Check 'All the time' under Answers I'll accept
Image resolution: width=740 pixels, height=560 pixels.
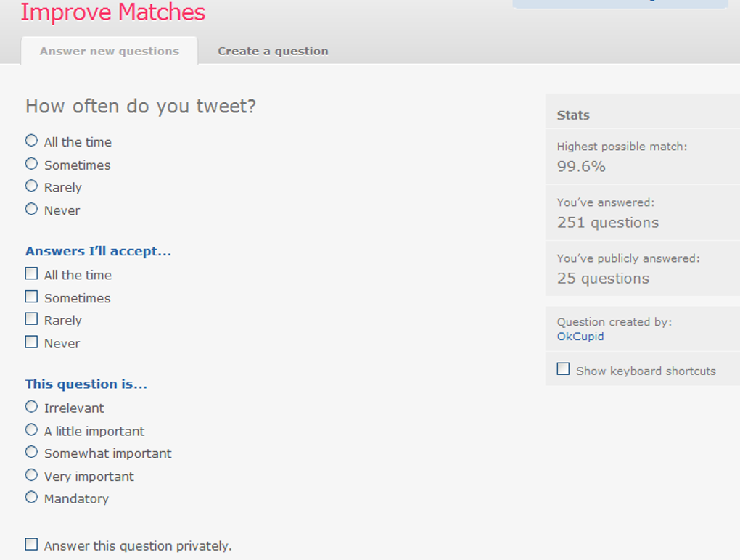(x=31, y=274)
